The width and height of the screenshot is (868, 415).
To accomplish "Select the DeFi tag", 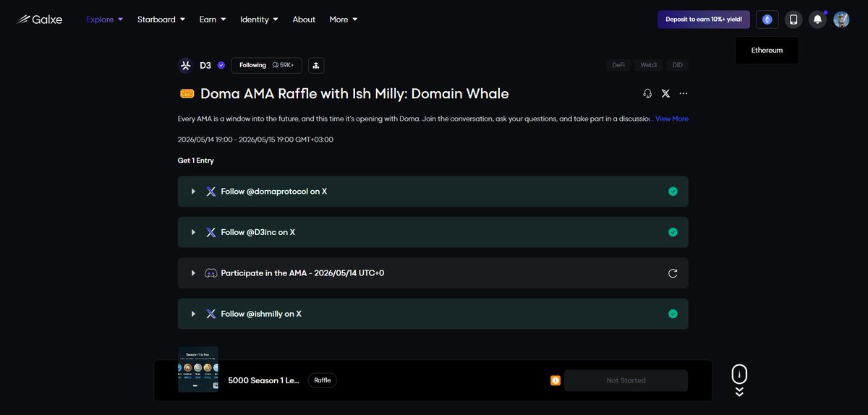I will coord(618,65).
